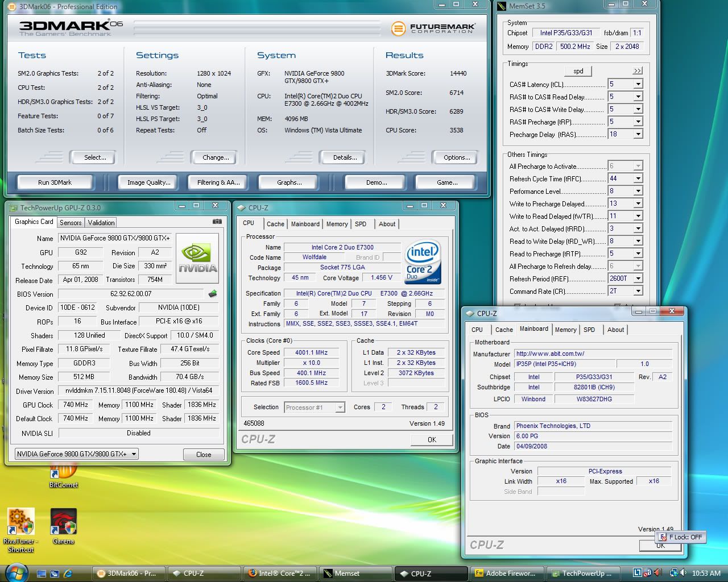Switch to the Sensors tab in GPU-Z
This screenshot has height=582, width=728.
tap(71, 223)
